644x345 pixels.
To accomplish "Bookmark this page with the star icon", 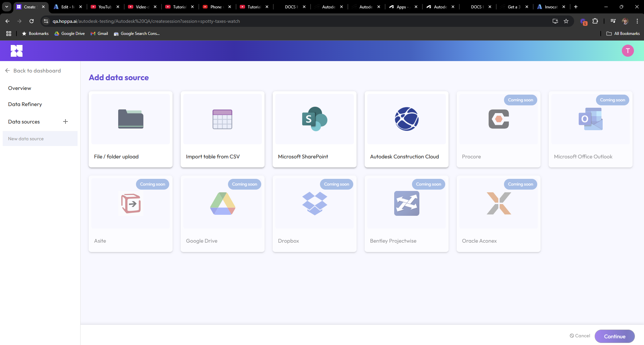I will (566, 21).
